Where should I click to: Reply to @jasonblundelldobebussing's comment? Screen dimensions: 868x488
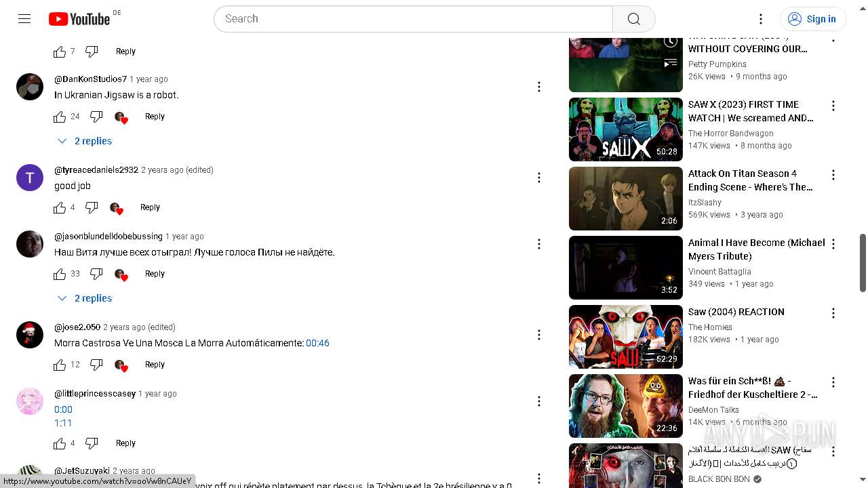click(155, 274)
